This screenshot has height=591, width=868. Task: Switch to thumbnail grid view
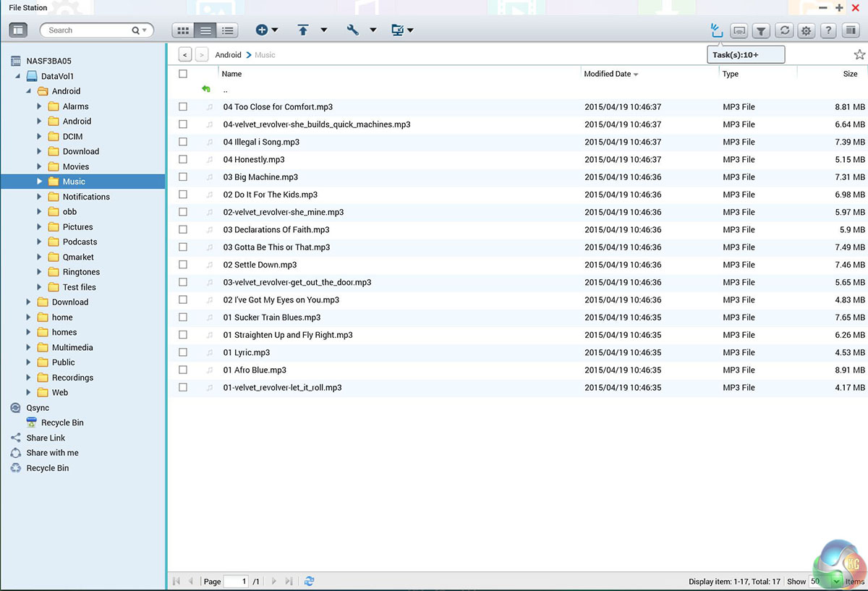click(183, 30)
